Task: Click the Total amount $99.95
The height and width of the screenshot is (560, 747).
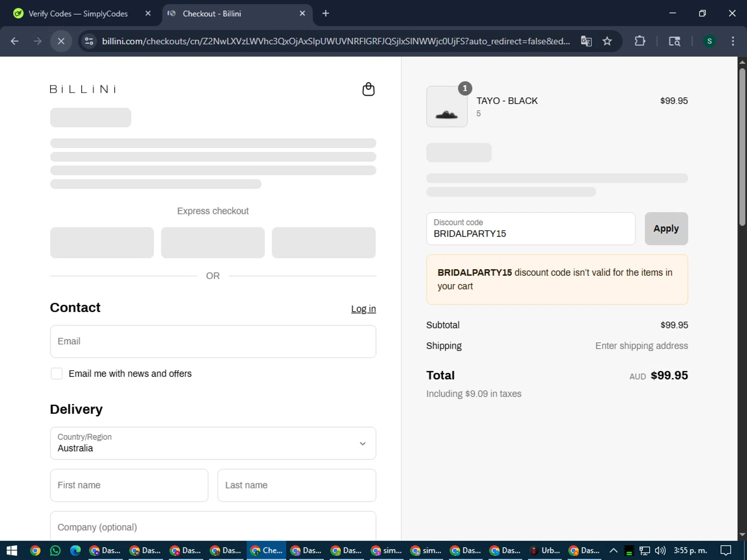Action: 669,375
